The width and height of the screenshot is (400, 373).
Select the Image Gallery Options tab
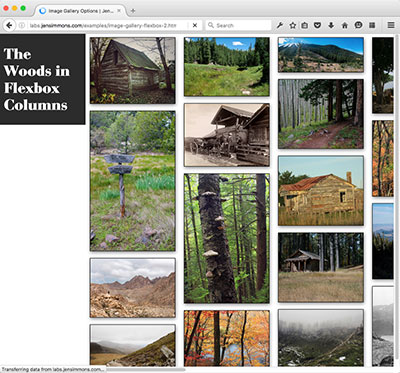[80, 11]
